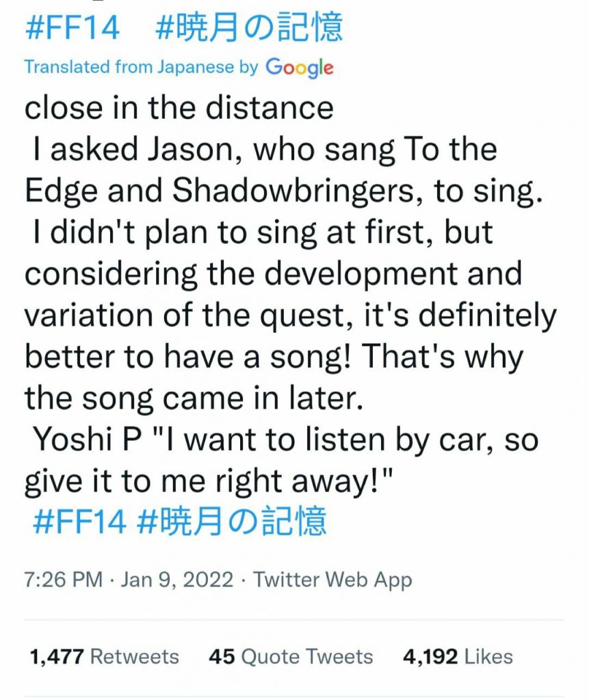Open the top #暁月の記憶 hashtag
This screenshot has height=700, width=589.
coord(249,29)
